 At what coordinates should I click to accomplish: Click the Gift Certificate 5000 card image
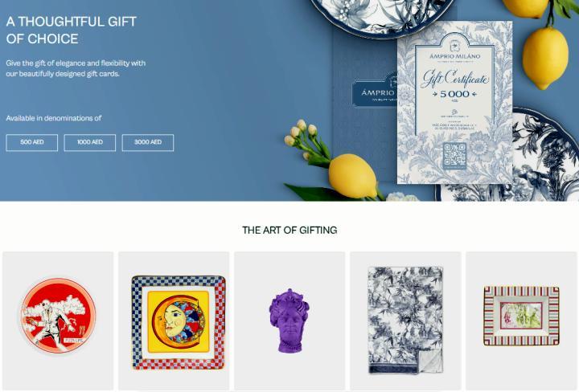coord(454,102)
